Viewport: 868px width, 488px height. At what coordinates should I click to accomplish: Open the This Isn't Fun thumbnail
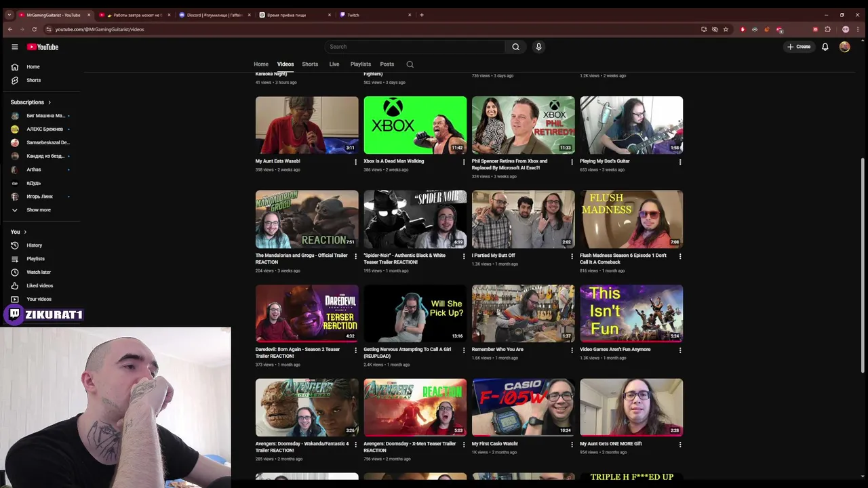click(631, 313)
